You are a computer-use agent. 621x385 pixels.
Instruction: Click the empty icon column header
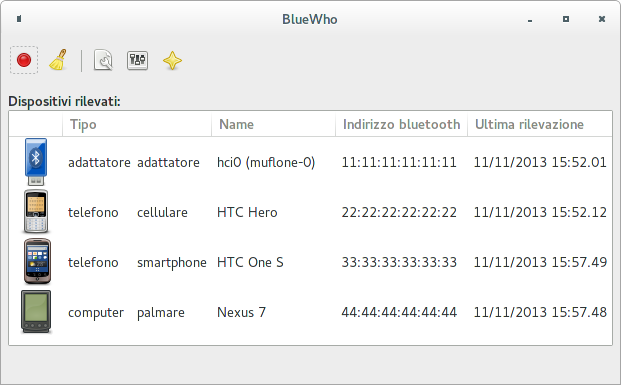coord(36,124)
